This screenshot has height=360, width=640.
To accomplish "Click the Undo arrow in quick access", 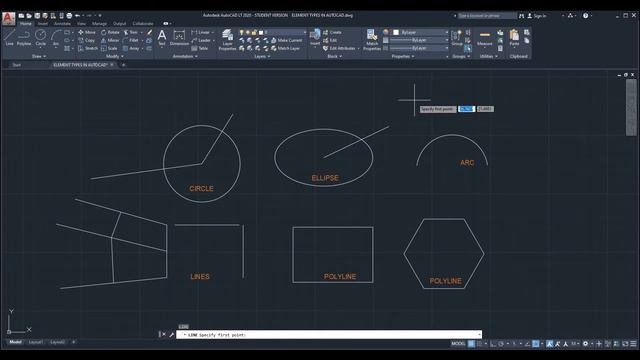I will (x=77, y=16).
